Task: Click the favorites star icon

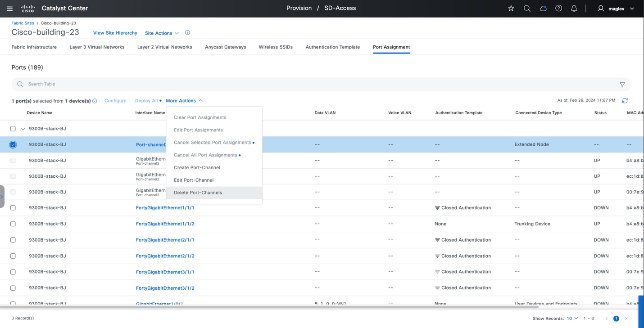Action: (511, 9)
